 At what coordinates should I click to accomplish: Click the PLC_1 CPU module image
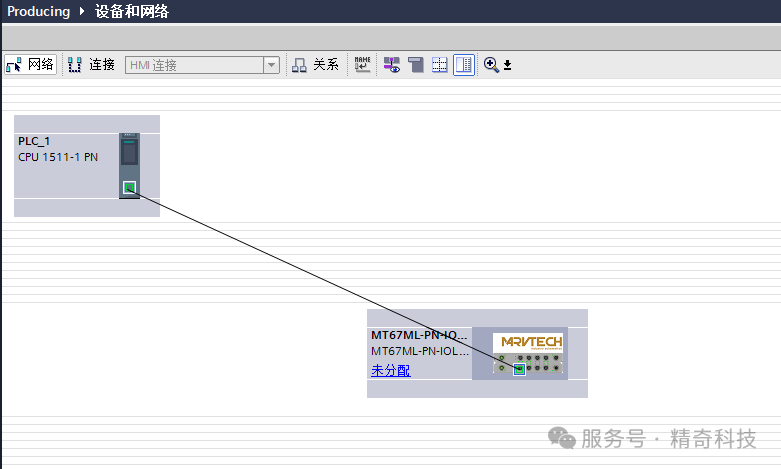tap(130, 165)
